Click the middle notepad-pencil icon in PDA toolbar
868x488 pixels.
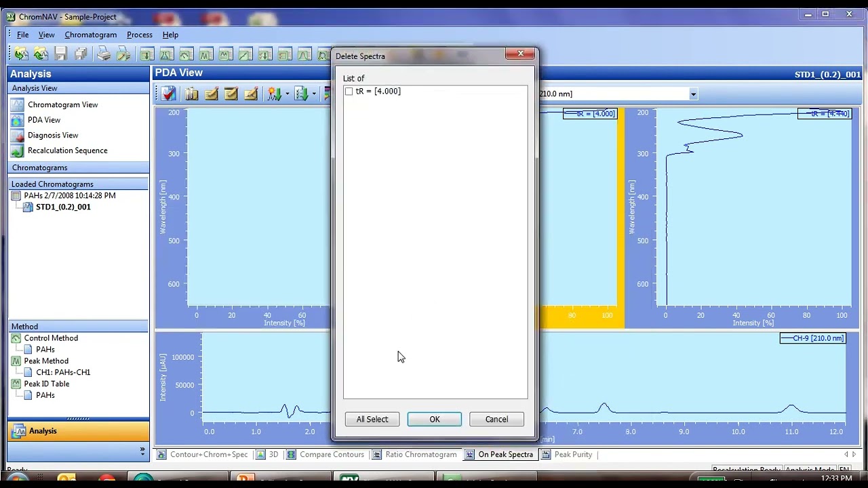[231, 94]
